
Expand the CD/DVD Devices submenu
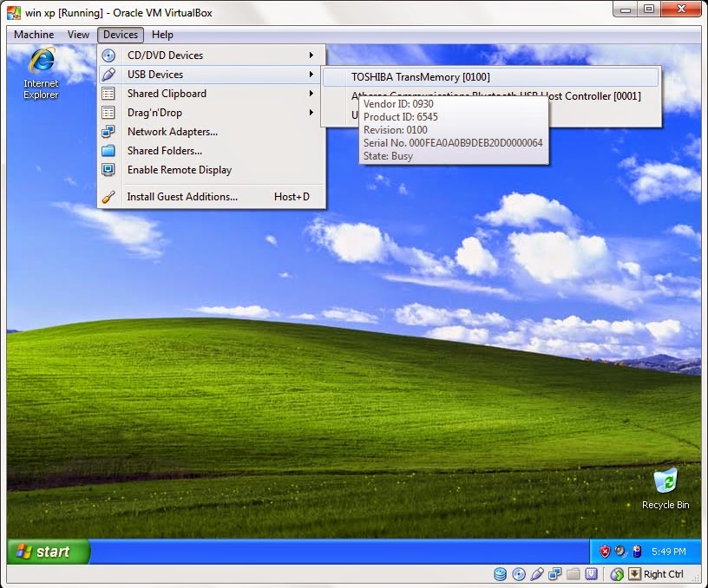(212, 56)
